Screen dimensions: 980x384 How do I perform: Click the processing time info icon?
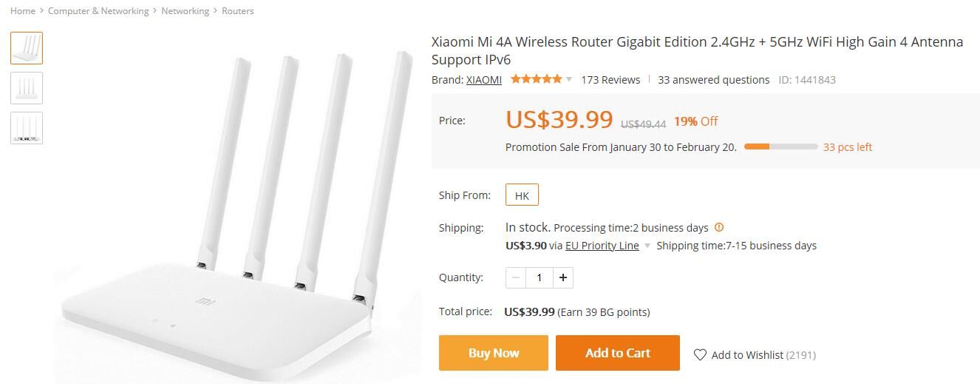719,227
